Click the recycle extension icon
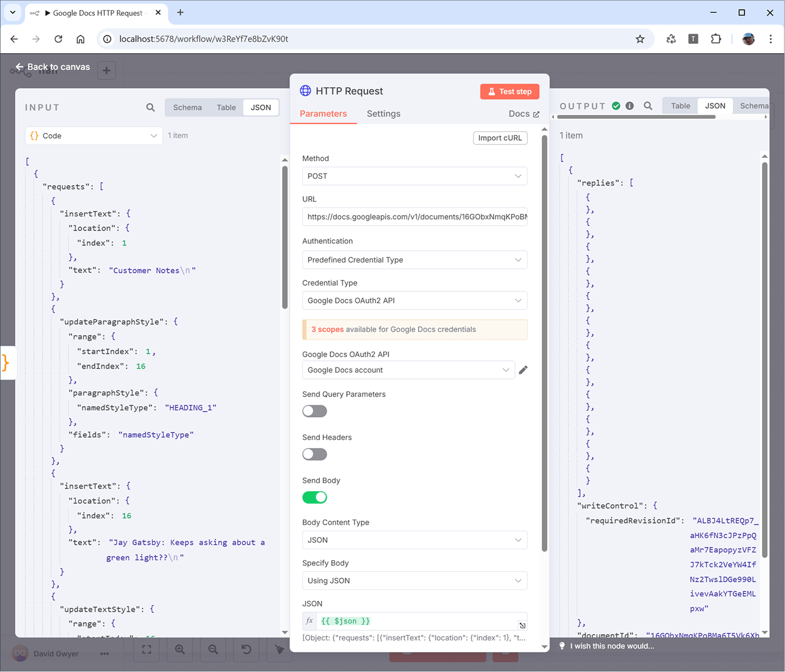 tap(671, 39)
